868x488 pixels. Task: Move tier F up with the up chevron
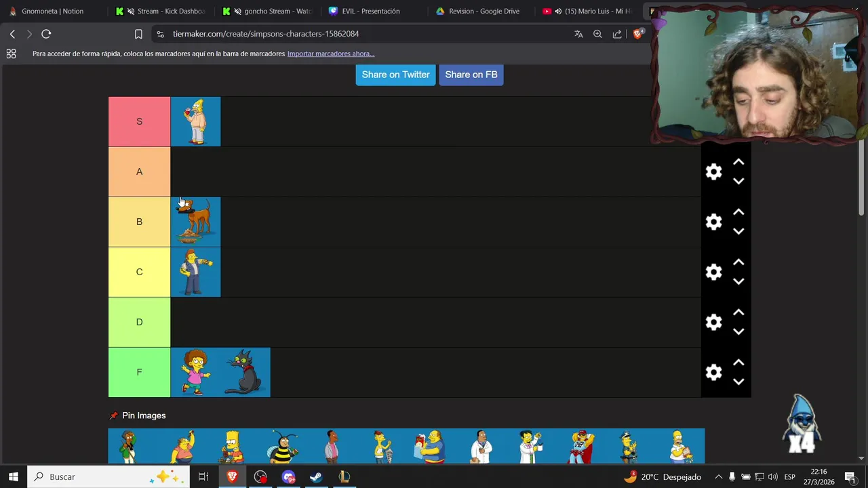pyautogui.click(x=738, y=363)
